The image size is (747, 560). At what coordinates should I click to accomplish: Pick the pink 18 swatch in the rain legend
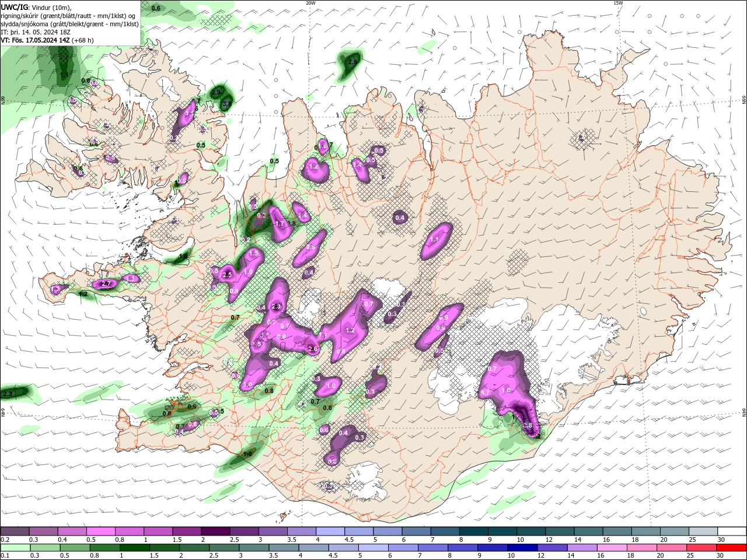[x=642, y=548]
